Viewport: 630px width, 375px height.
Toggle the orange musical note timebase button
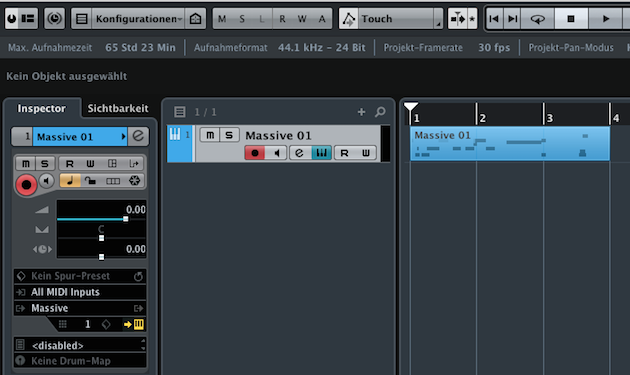70,181
